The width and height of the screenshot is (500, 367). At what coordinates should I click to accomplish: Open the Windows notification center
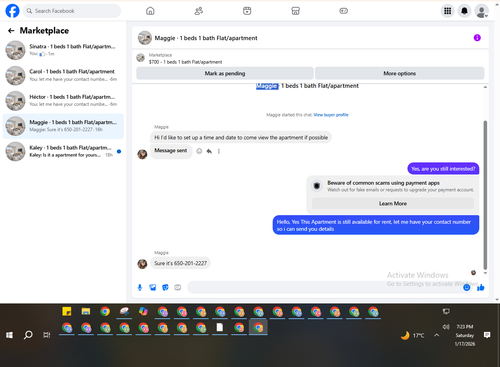(x=487, y=335)
